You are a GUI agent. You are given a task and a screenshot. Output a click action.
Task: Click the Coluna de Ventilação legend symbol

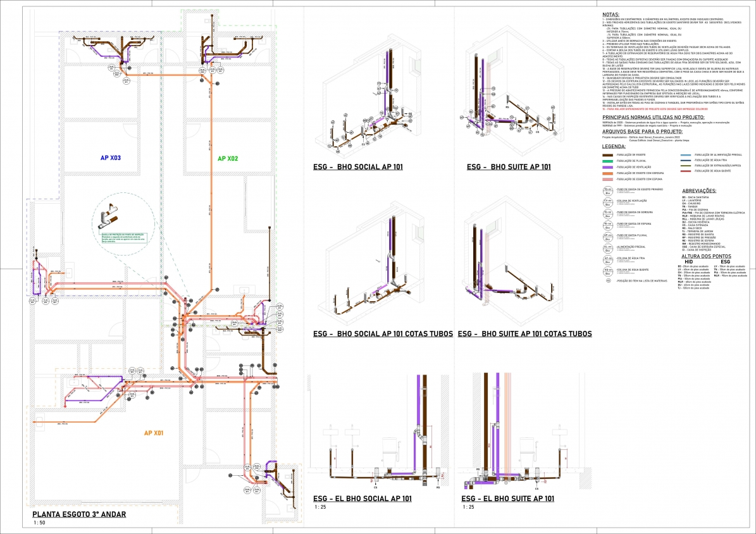[x=607, y=202]
